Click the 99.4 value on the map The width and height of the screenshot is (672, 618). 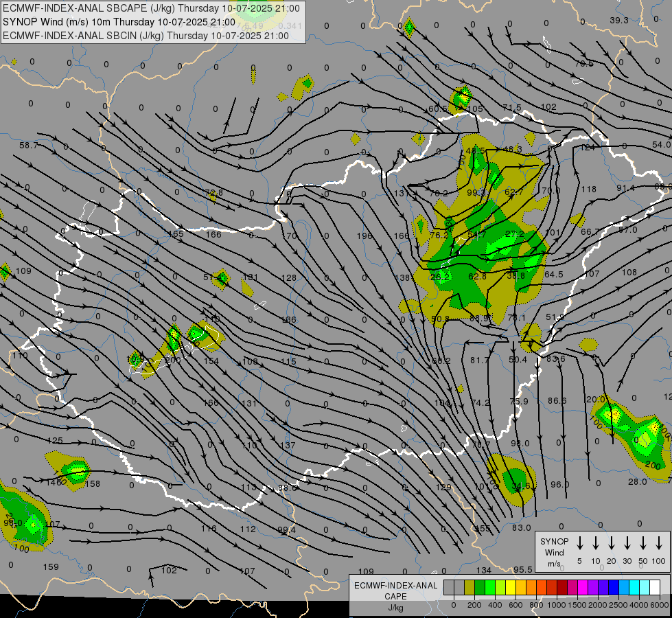(286, 530)
